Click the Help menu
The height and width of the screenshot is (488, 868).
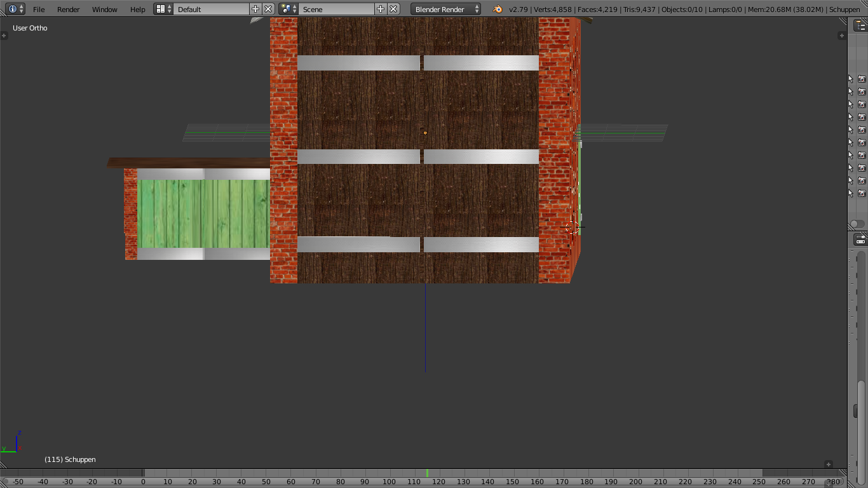click(x=137, y=10)
